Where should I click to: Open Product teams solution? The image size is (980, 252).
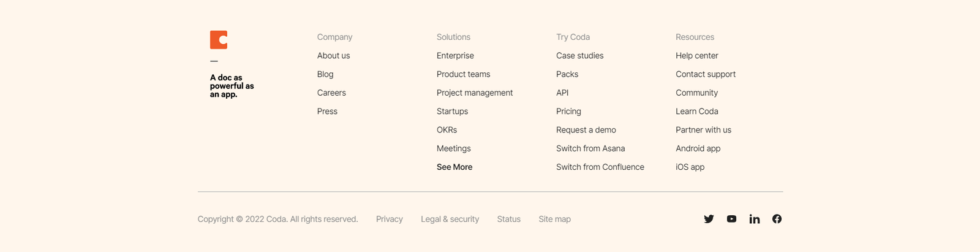(x=463, y=74)
